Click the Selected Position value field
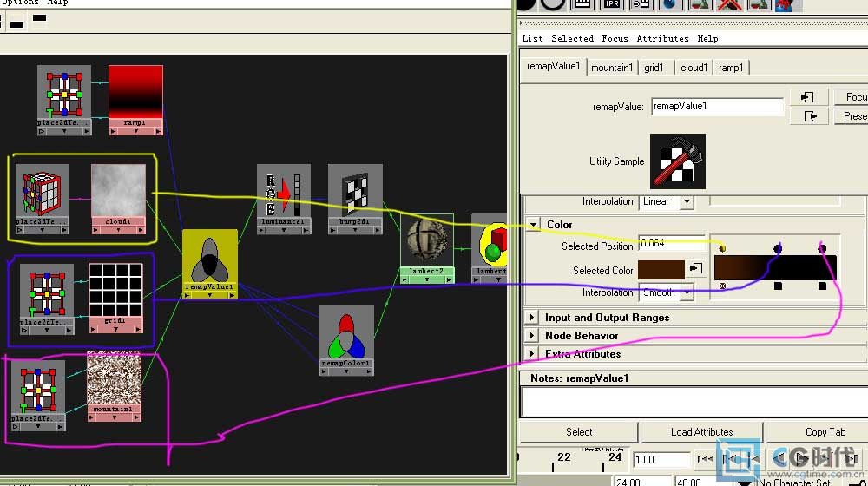The width and height of the screenshot is (868, 486). (x=672, y=243)
